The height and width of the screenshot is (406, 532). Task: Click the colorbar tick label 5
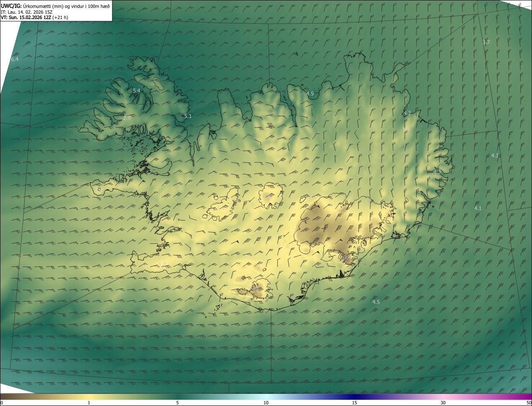[x=177, y=403]
